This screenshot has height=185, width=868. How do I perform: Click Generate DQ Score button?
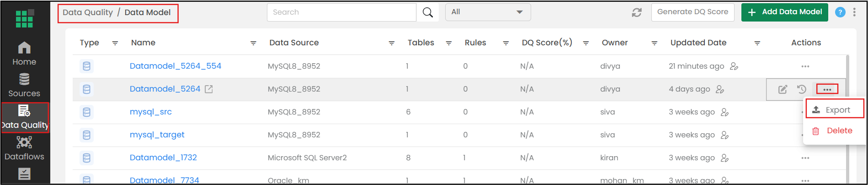point(692,12)
